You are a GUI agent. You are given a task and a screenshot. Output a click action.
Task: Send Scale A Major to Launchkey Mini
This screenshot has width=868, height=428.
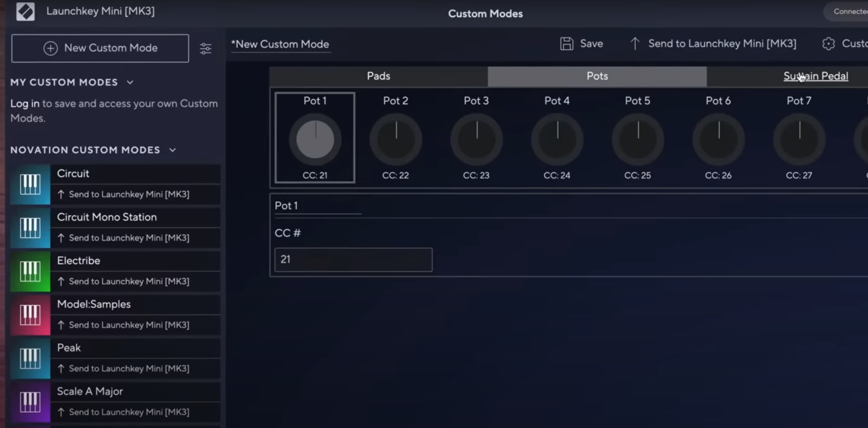point(129,412)
